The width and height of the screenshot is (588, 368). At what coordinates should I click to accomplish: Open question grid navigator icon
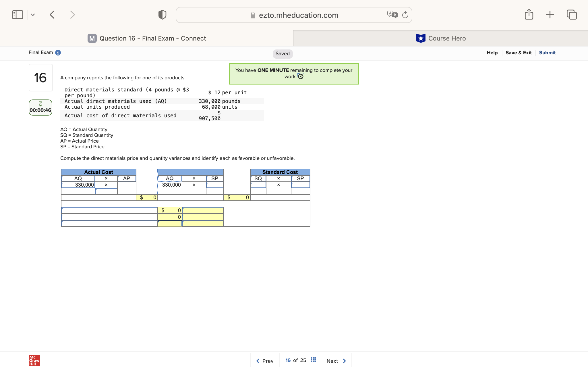click(313, 360)
